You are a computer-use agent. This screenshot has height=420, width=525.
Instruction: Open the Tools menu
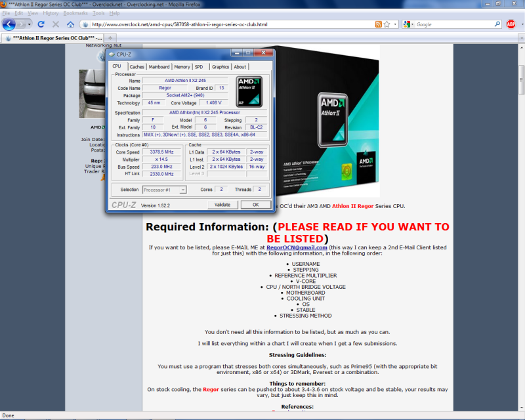[x=98, y=13]
